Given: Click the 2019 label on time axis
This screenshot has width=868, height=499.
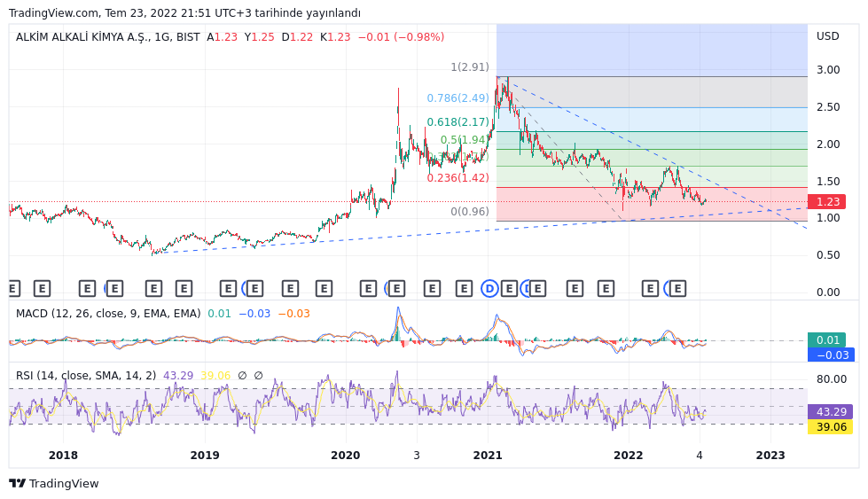Looking at the screenshot, I should [205, 456].
